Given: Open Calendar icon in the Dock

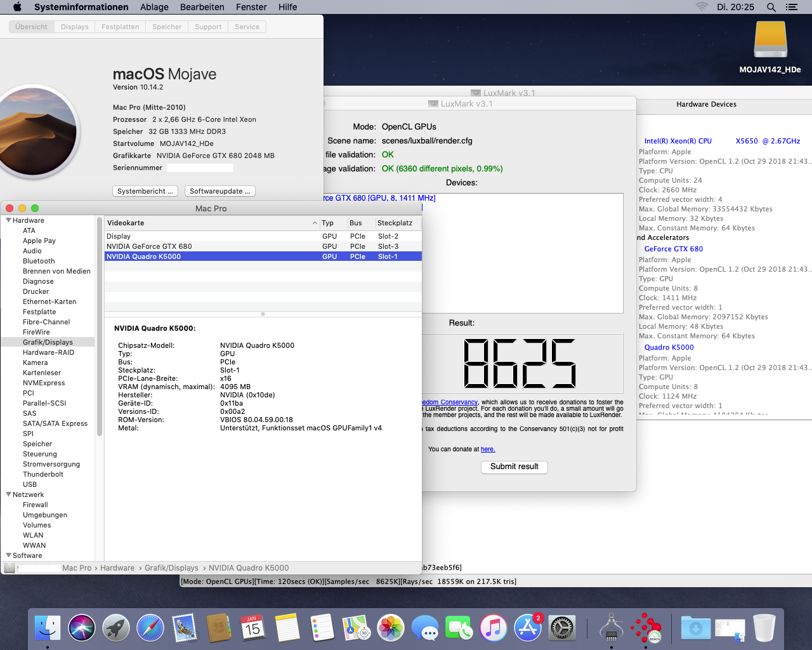Looking at the screenshot, I should (253, 628).
